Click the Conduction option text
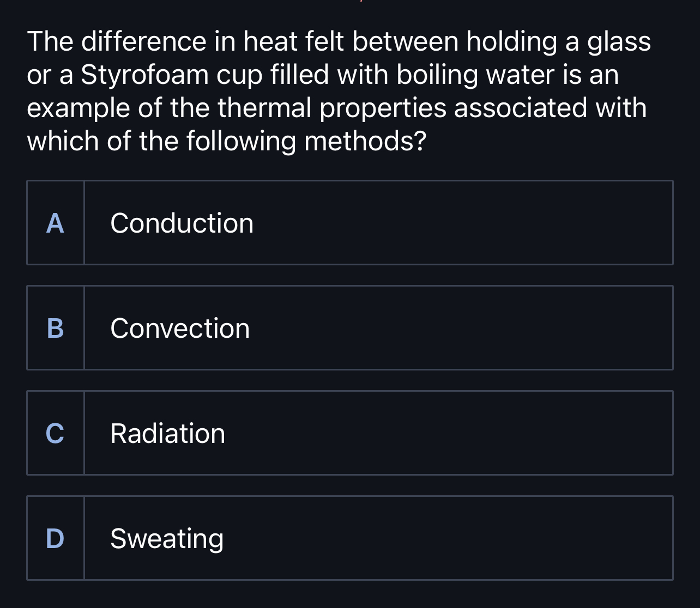The width and height of the screenshot is (700, 608). [182, 222]
